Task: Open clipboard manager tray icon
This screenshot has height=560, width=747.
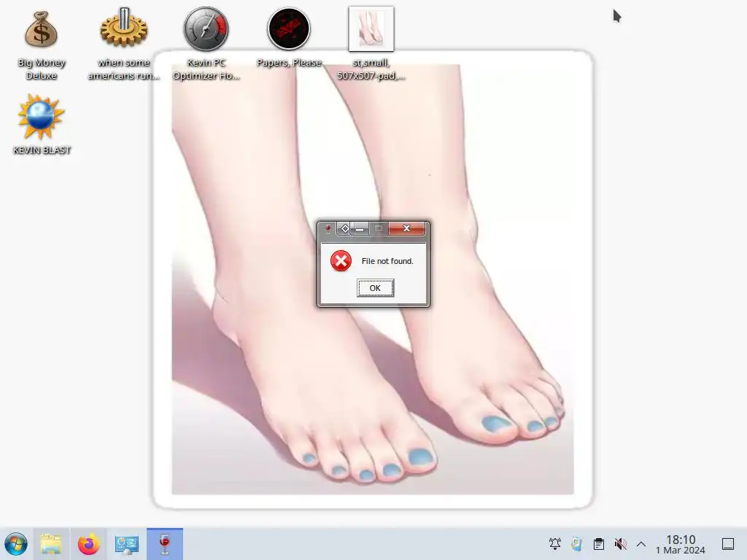Action: [599, 544]
